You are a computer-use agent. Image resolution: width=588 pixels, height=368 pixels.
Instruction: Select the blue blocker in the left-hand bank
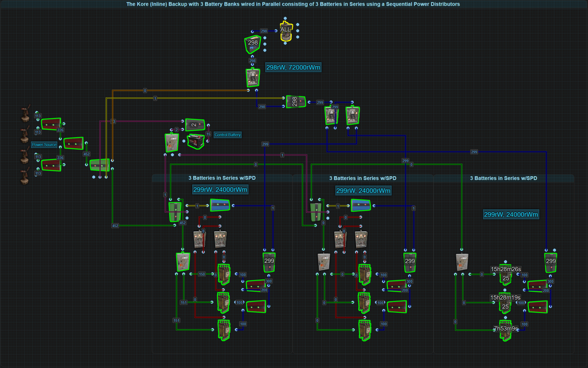(220, 205)
